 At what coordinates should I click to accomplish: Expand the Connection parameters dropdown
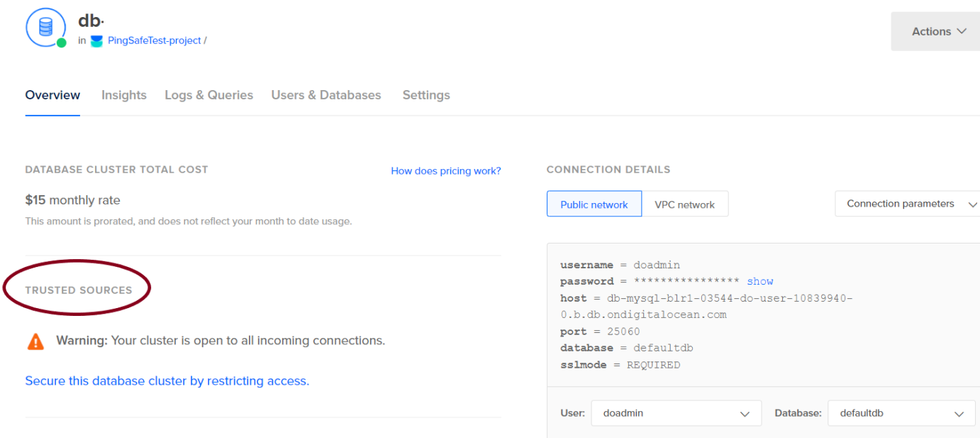pyautogui.click(x=909, y=204)
